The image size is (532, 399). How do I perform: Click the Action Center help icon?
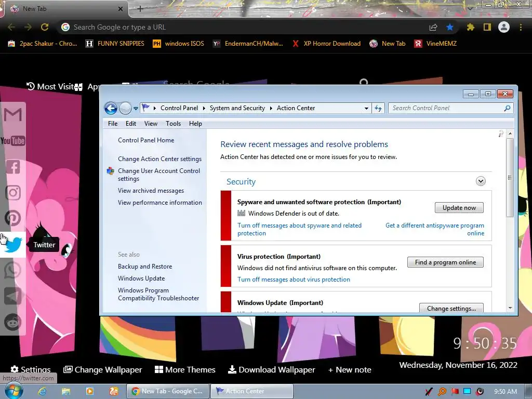501,134
